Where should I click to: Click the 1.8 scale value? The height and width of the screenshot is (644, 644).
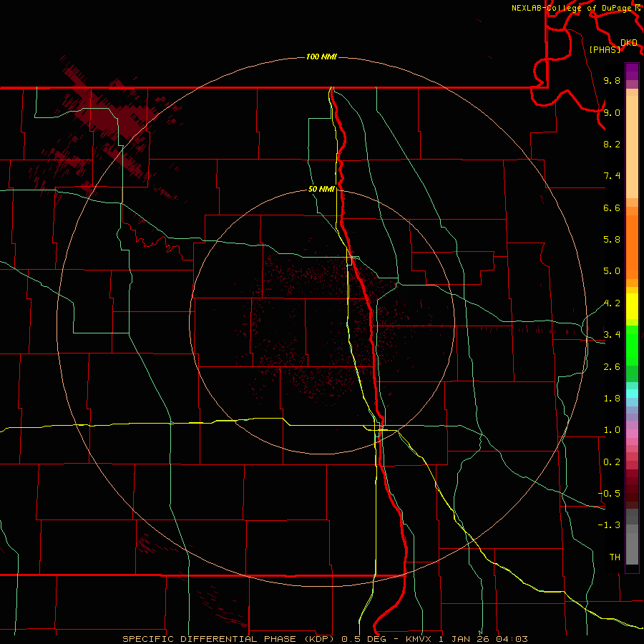(x=612, y=399)
